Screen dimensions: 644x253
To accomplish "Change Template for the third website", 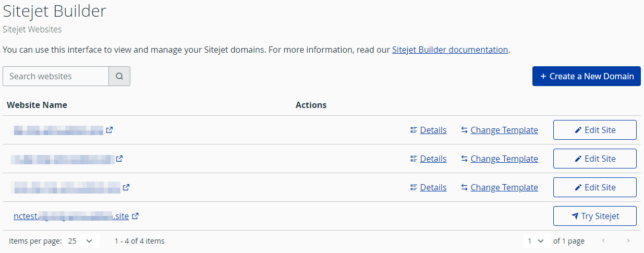I will [x=500, y=187].
